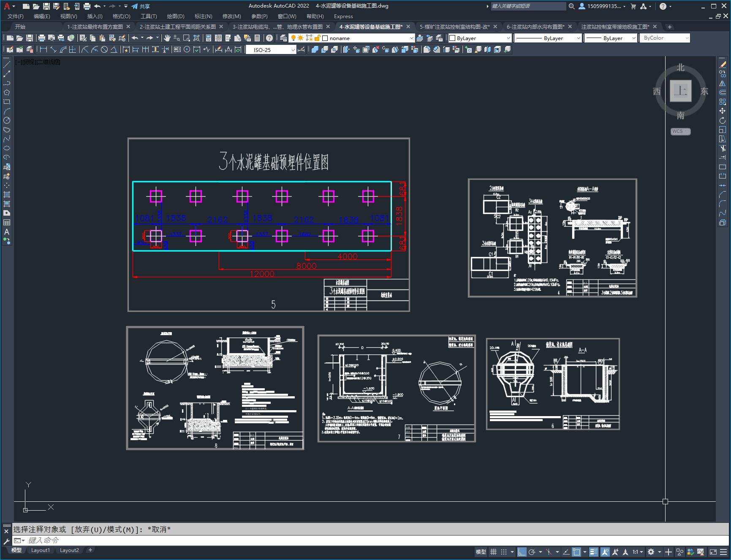Select the Diameter dimension tool

(x=104, y=49)
